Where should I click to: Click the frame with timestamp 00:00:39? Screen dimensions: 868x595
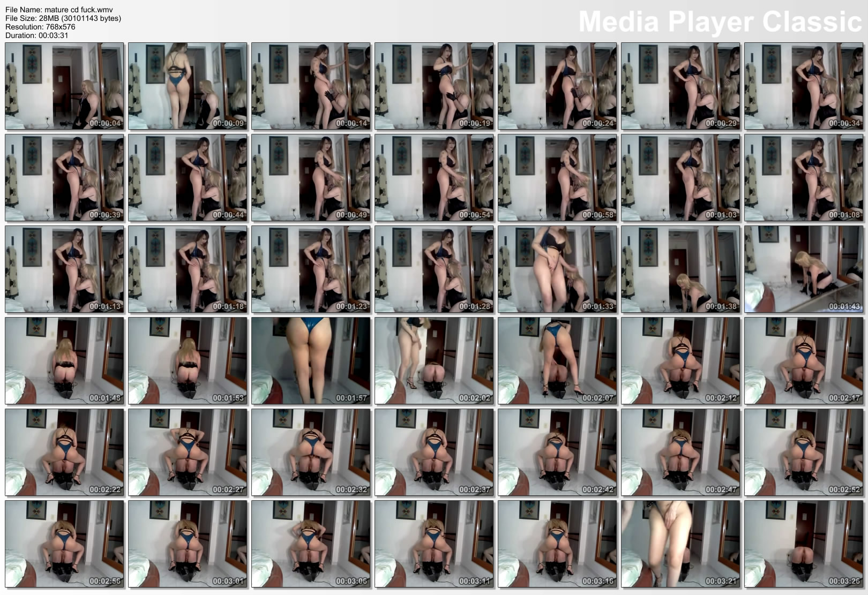(64, 178)
